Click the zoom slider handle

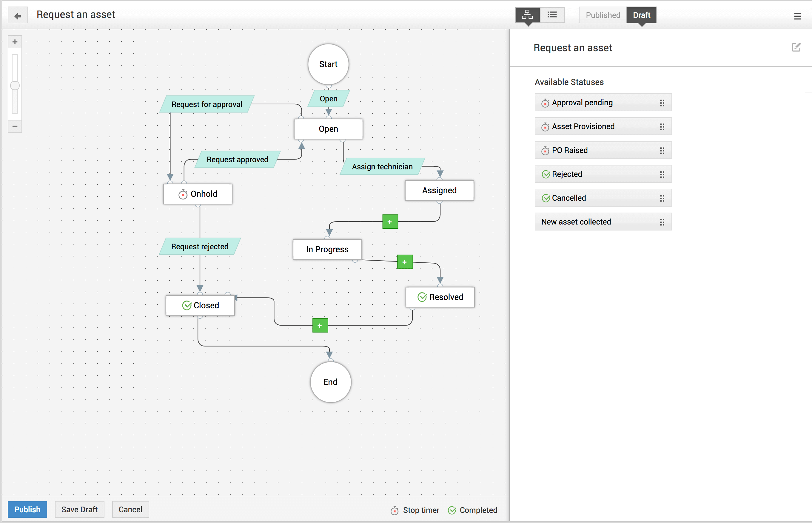click(x=15, y=85)
